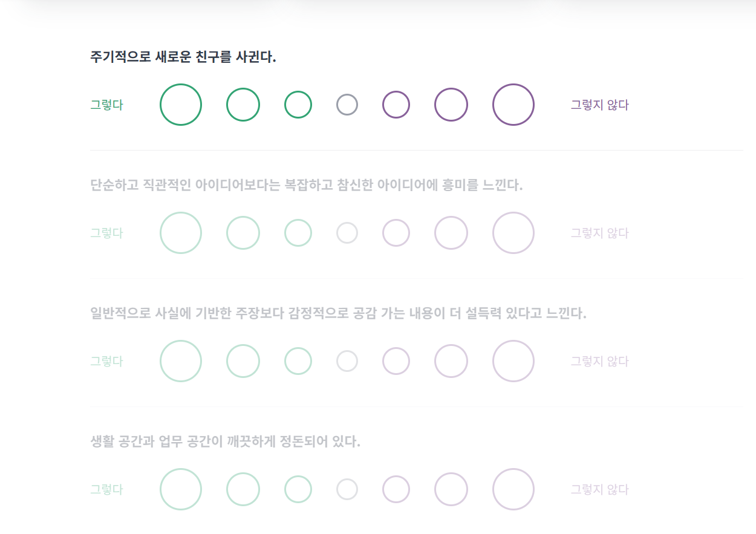
Task: Click the 그렇지 않다 label on question one
Action: [599, 104]
